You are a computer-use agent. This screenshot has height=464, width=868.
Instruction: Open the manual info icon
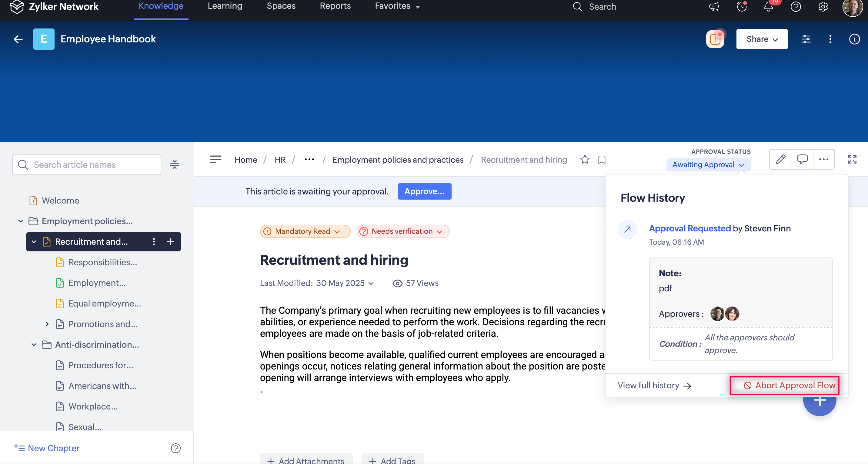click(854, 39)
